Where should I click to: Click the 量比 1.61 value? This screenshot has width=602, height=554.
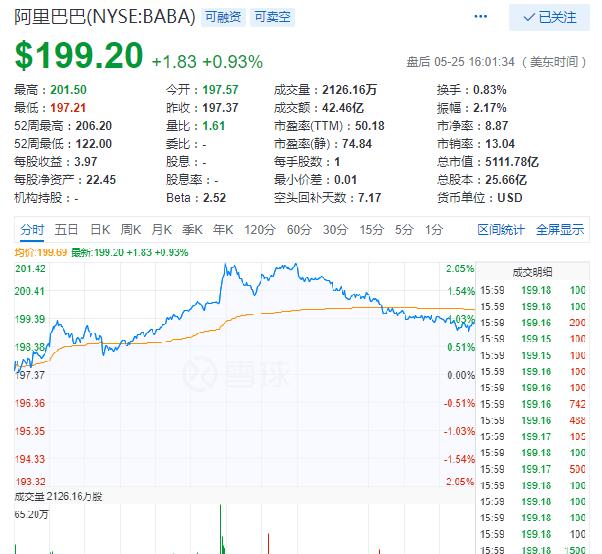point(214,126)
